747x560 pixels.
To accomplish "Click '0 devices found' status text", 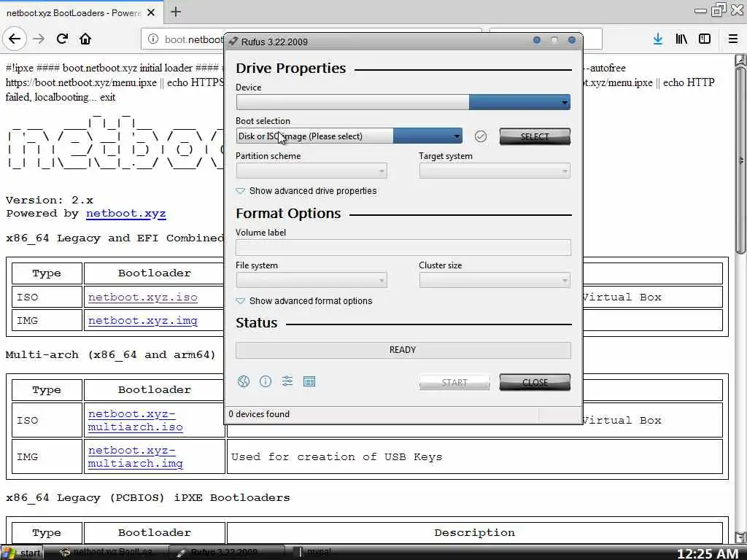I will [259, 414].
